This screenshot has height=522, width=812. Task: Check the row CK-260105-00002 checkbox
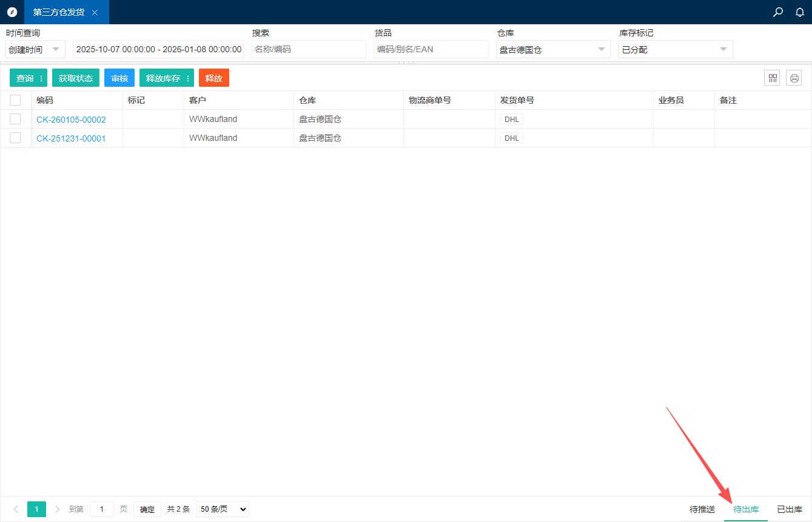tap(15, 119)
